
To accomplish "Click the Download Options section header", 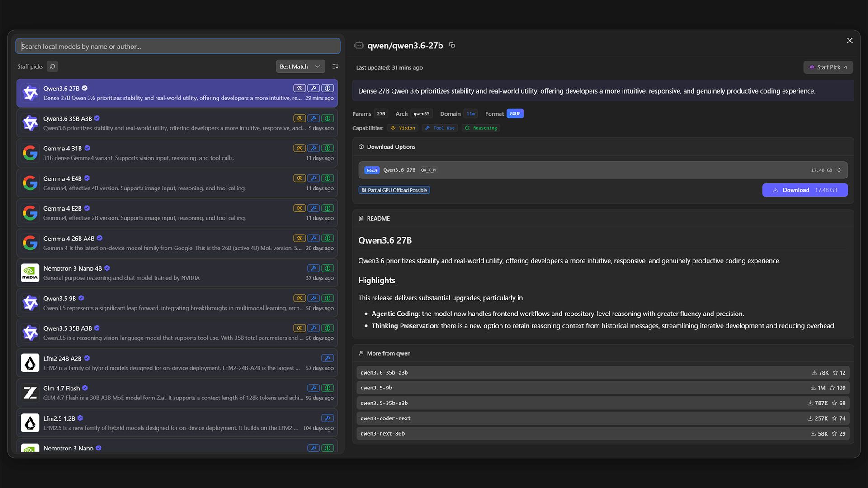I will point(391,147).
